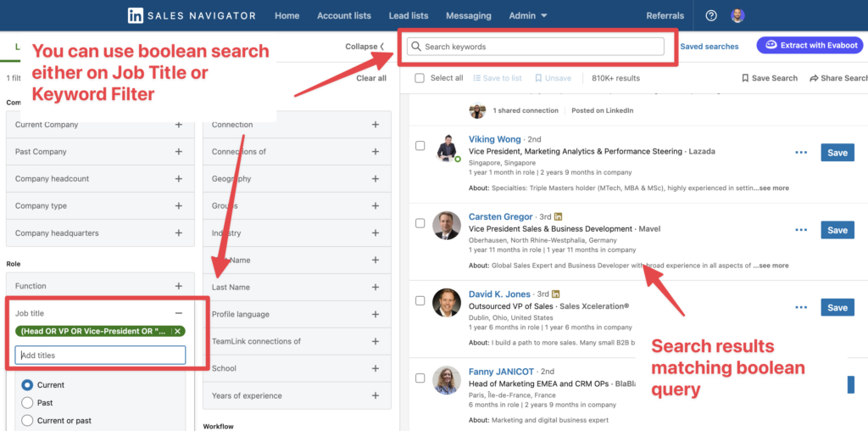Expand First Name filter plus icon
Image resolution: width=868 pixels, height=431 pixels.
[x=376, y=260]
